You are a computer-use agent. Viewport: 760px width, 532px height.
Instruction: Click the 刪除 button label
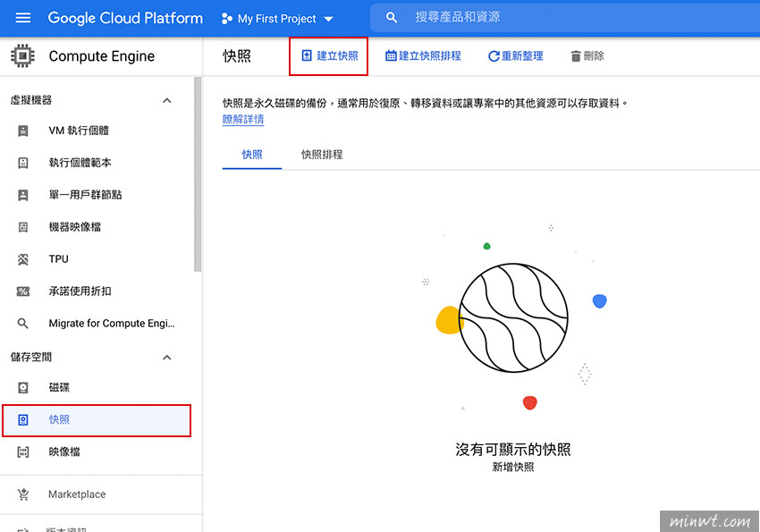594,55
